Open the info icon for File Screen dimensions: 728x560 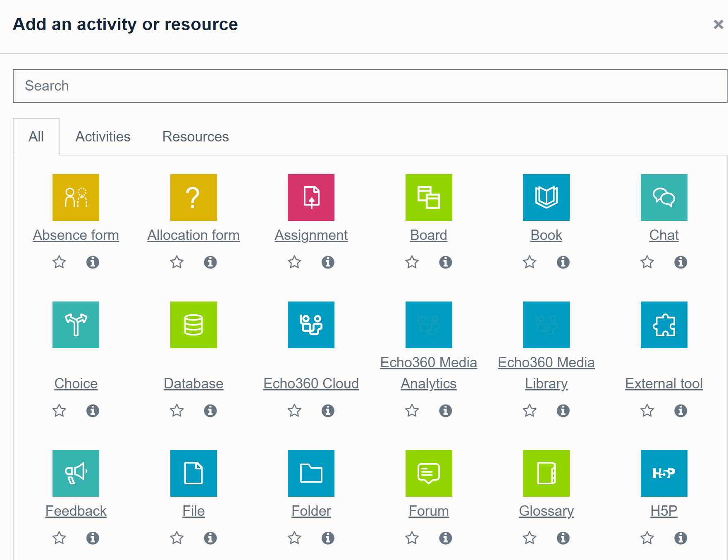point(210,538)
